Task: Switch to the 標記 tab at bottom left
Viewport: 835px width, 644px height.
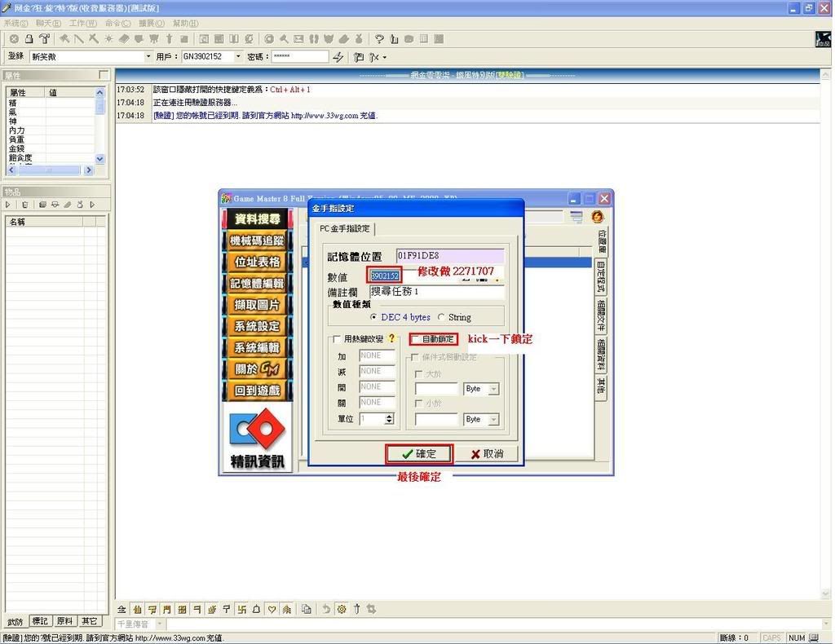Action: pyautogui.click(x=40, y=621)
